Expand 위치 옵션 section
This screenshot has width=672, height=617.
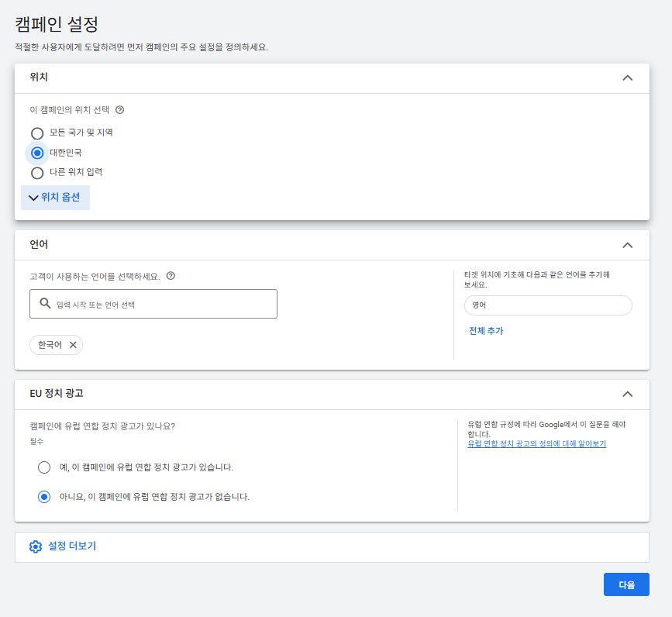55,198
